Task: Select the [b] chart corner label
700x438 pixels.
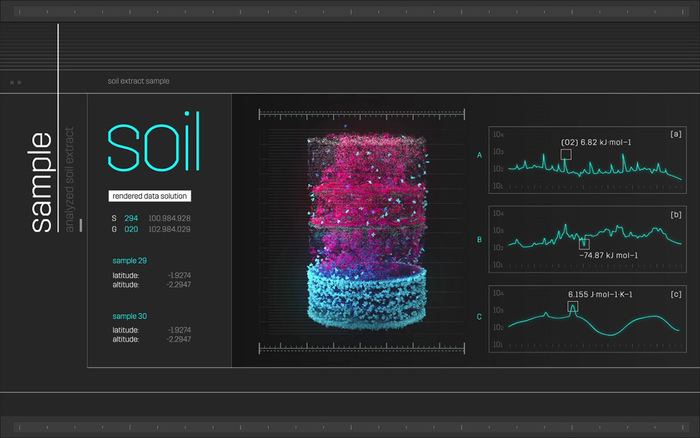Action: 676,214
